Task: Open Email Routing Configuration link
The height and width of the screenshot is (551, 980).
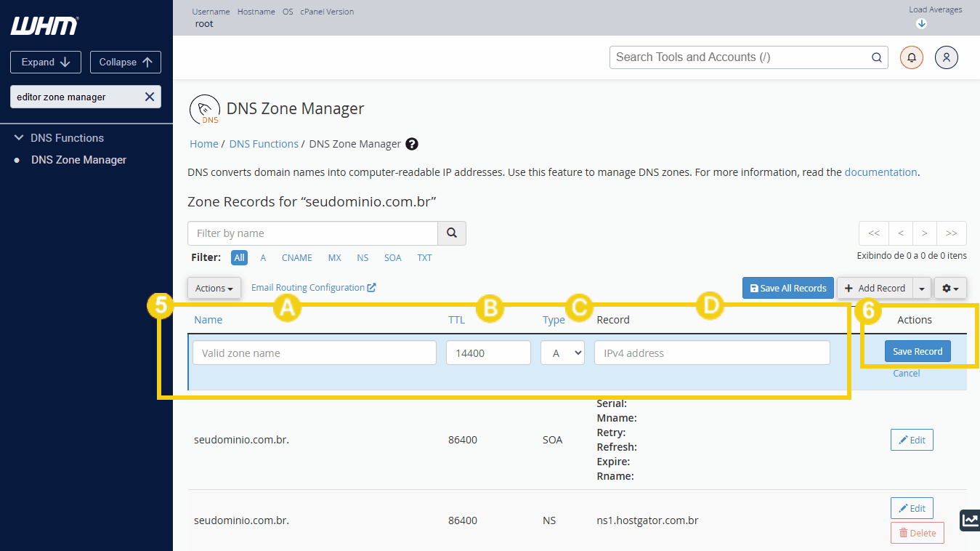Action: coord(313,287)
